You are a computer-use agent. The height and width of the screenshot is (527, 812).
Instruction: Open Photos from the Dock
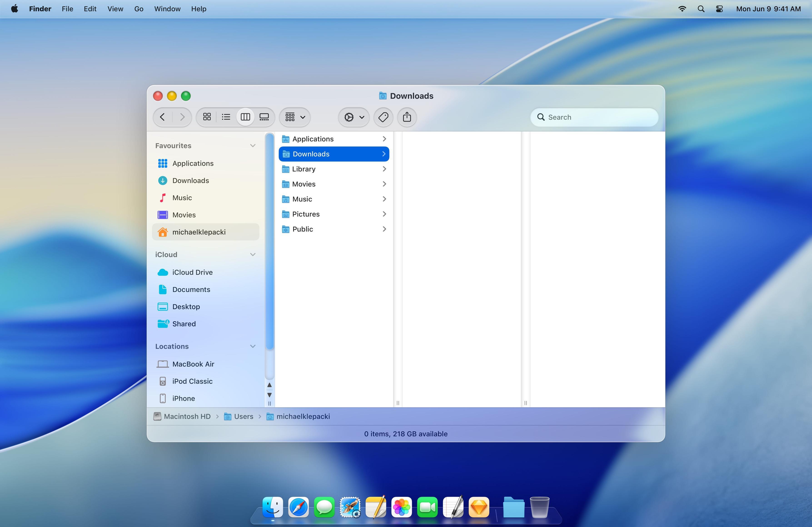(x=401, y=507)
